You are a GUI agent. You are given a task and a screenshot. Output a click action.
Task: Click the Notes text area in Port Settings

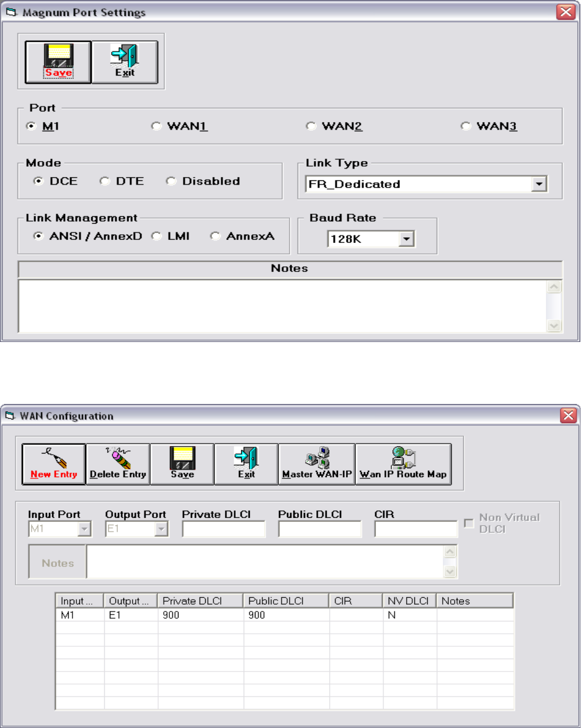tap(283, 306)
